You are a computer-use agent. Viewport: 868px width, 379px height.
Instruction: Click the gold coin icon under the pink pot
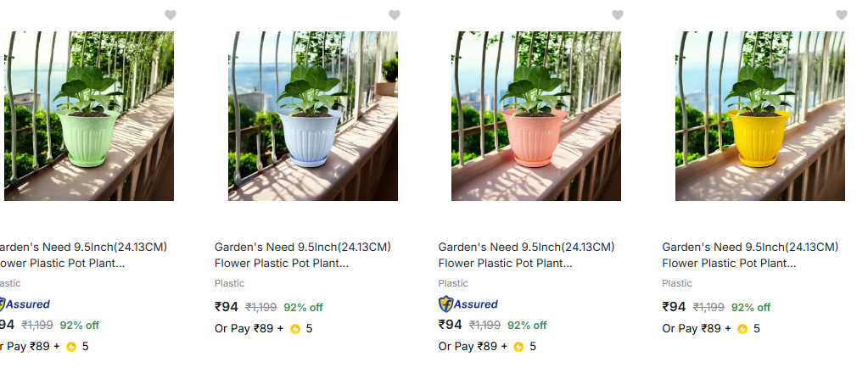pos(519,347)
